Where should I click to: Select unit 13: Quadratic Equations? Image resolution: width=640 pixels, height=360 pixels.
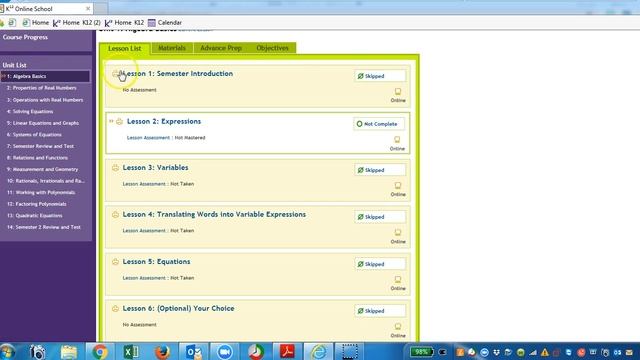pyautogui.click(x=35, y=216)
